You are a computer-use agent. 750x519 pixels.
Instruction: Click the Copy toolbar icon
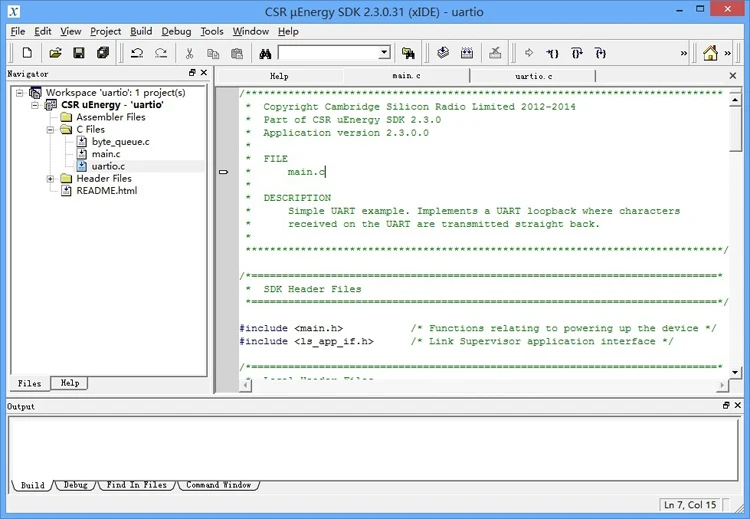tap(213, 53)
